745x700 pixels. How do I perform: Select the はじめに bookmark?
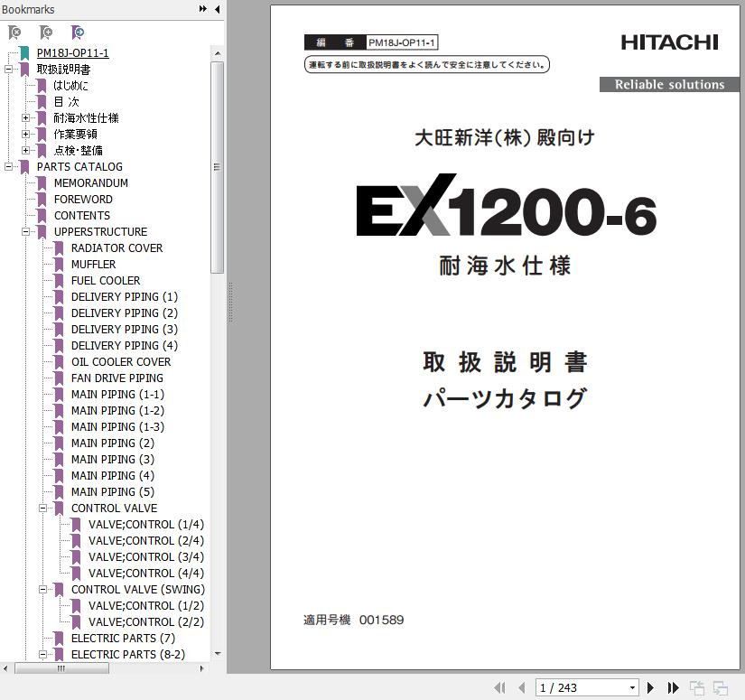tap(70, 86)
